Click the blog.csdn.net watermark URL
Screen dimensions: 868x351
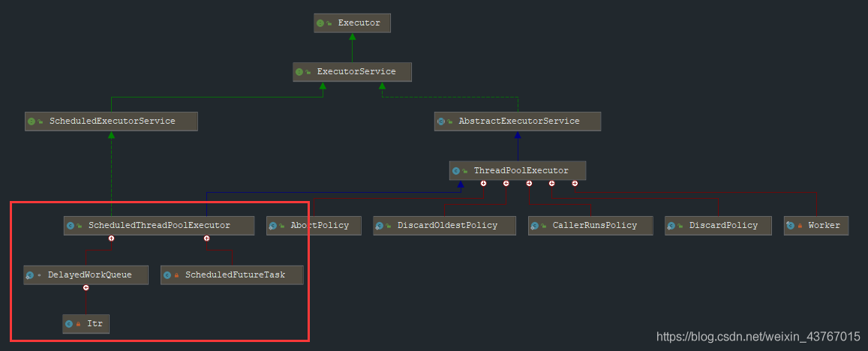point(758,337)
